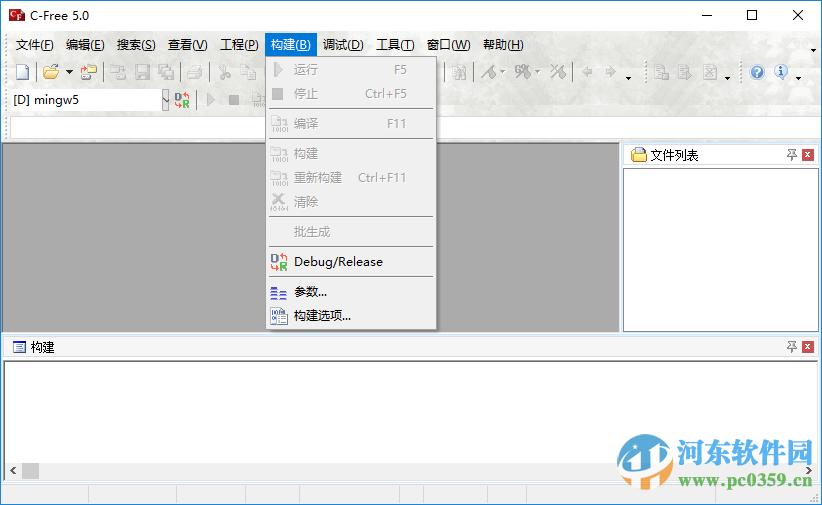822x505 pixels.
Task: Select 停止 Ctrl+F5 menu entry
Action: click(x=351, y=94)
